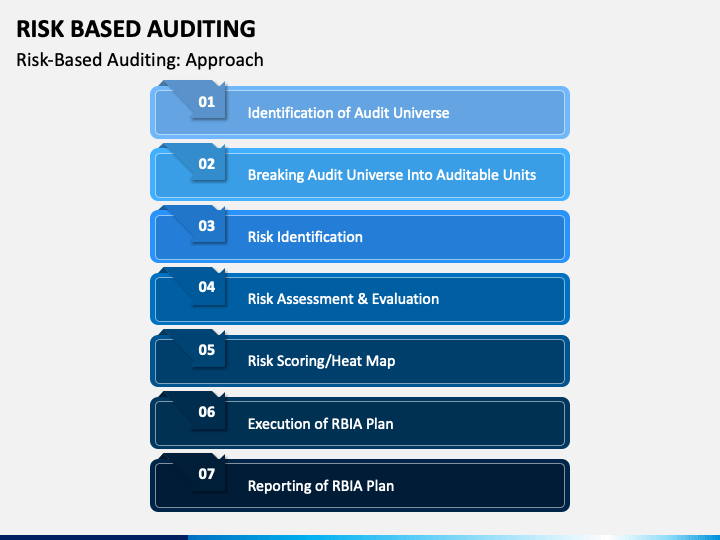Select the 'Risk Scoring/Heat Map' text
Image resolution: width=720 pixels, height=540 pixels.
321,361
